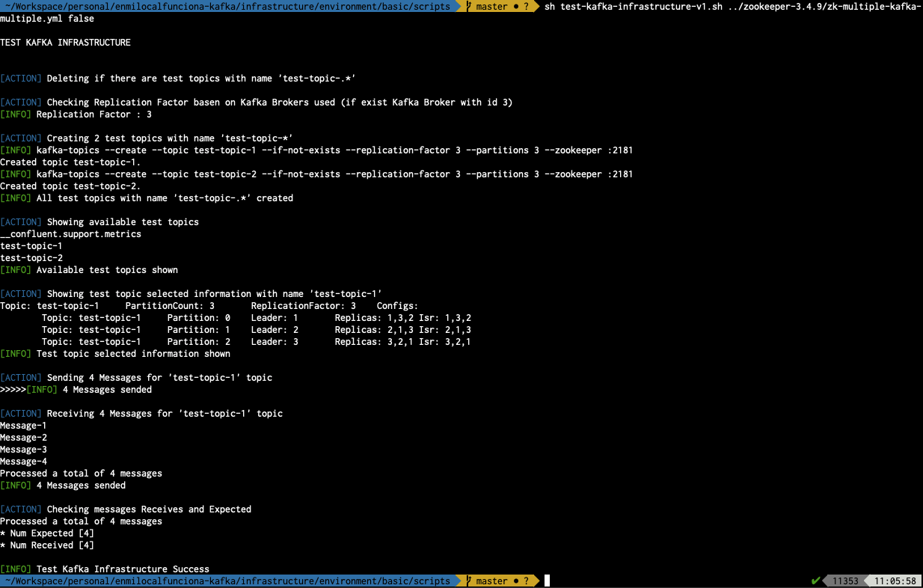Click 'Isr: 2,1,3' in the partition table
923x588 pixels.
point(445,330)
